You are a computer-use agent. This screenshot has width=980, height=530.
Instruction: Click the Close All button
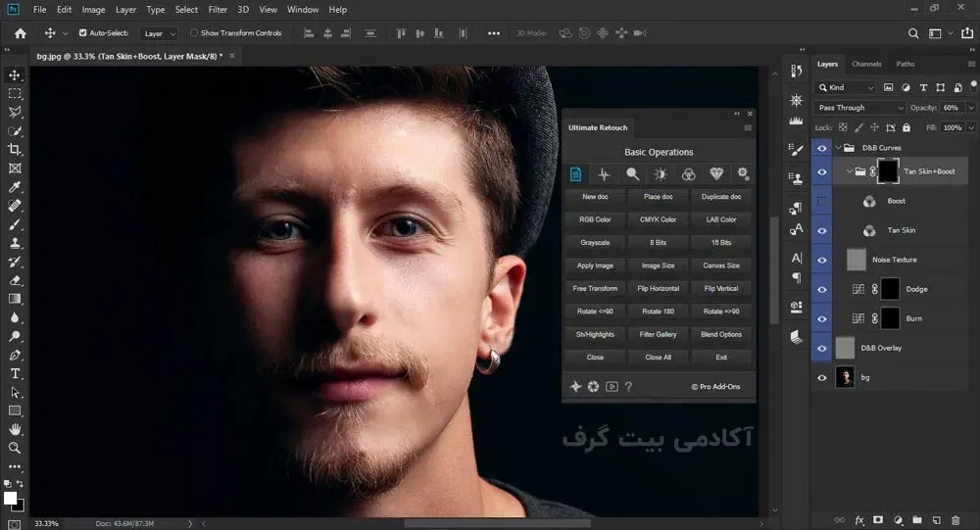[659, 358]
